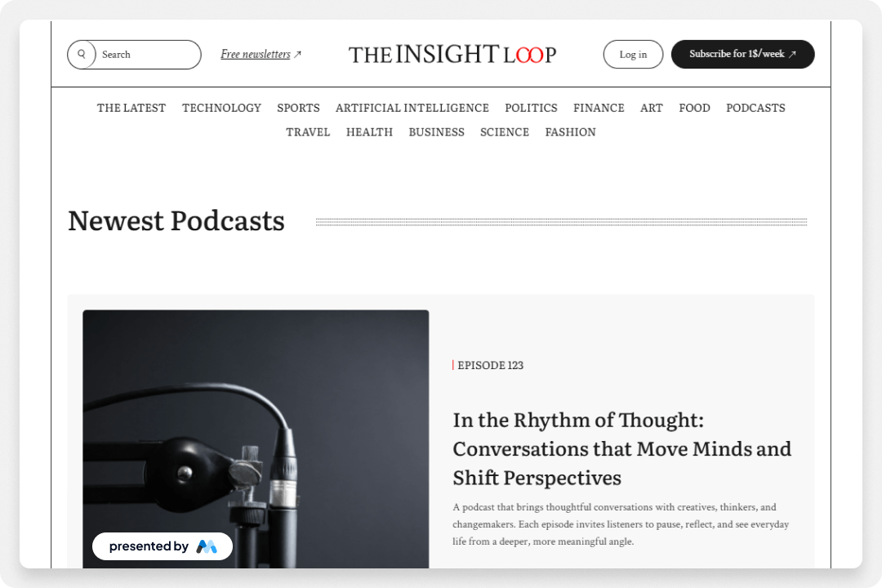Choose the Travel category
Viewport: 882px width, 588px height.
[308, 132]
